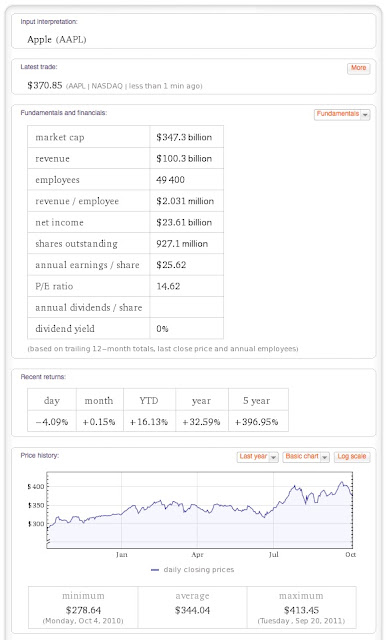Click the Price history section heading
The image size is (389, 640).
point(40,455)
